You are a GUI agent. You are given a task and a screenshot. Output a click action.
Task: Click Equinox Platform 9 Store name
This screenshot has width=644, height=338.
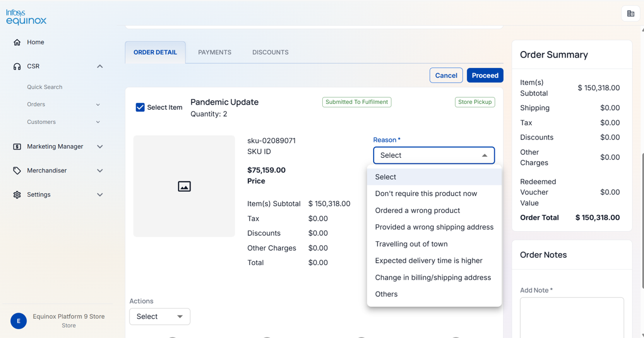pyautogui.click(x=68, y=316)
